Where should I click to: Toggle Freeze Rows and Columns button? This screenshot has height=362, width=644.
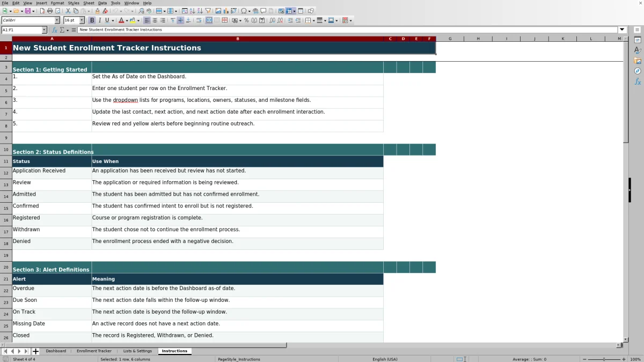point(289,11)
